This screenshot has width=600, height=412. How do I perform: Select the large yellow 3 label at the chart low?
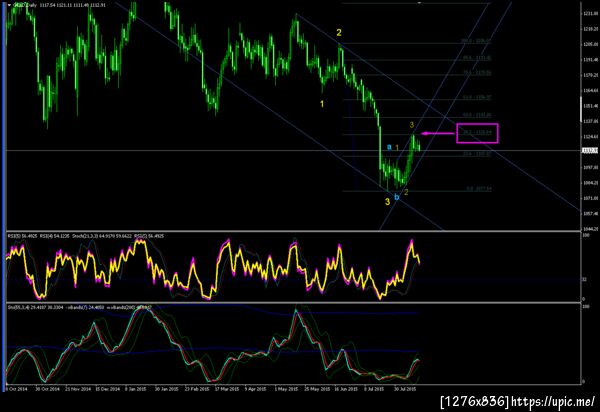[388, 202]
